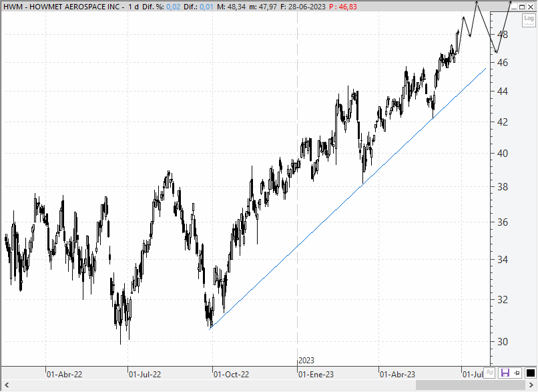This screenshot has width=538, height=392.
Task: Open the black color swatch
Action: pyautogui.click(x=530, y=373)
